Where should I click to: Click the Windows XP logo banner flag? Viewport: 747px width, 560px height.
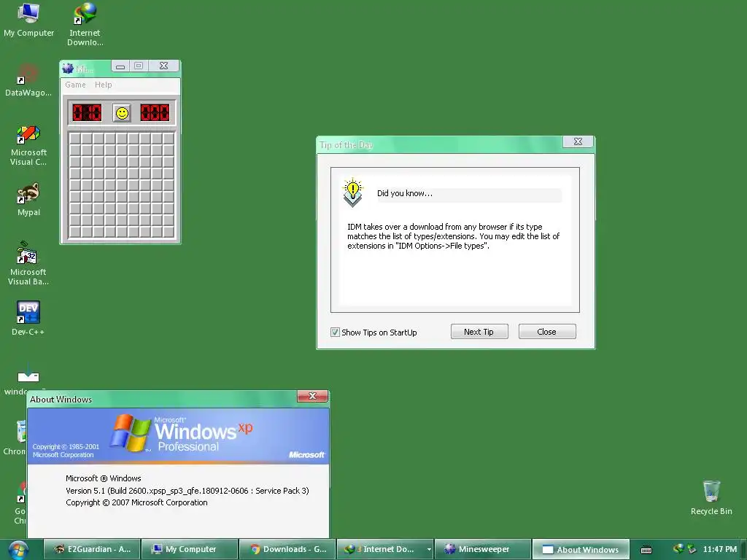[130, 432]
